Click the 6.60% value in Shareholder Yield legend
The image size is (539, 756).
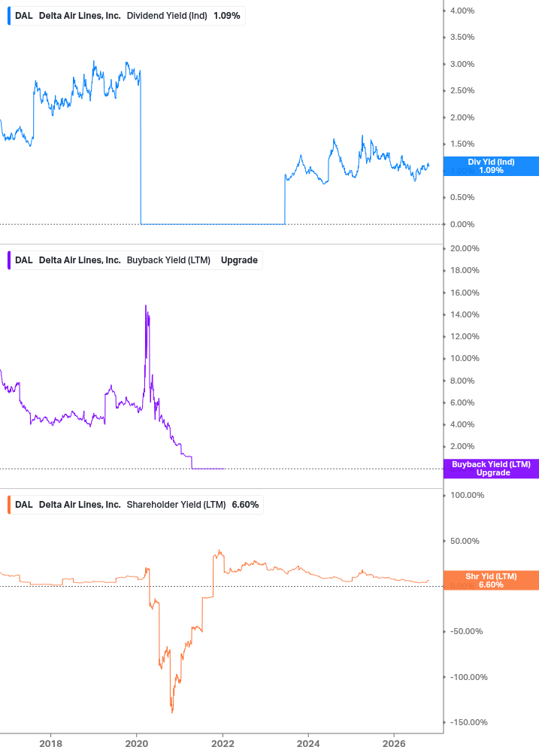point(245,505)
